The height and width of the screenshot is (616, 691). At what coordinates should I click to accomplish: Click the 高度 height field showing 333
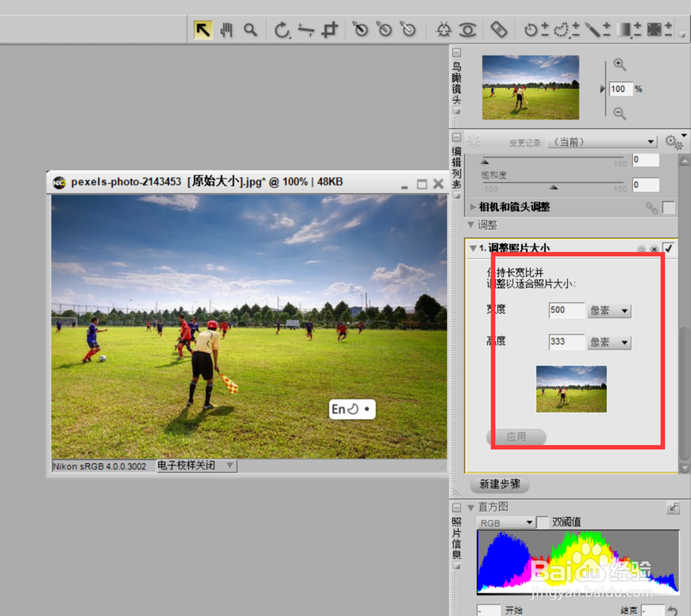[567, 342]
